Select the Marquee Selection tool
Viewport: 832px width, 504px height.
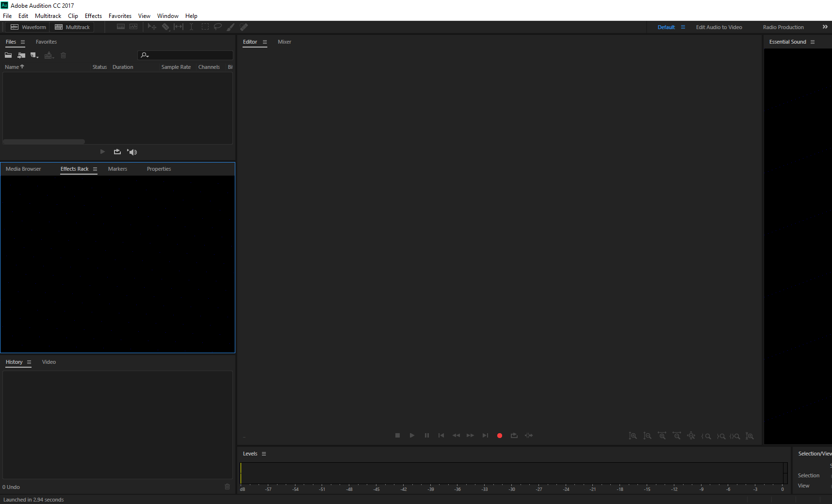coord(205,27)
